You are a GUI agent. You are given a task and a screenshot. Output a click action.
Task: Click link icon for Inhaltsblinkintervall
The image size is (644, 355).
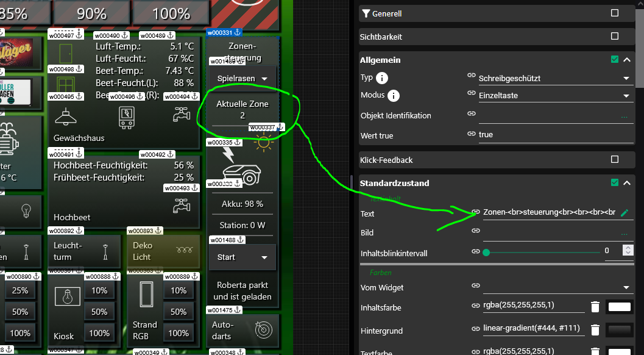pyautogui.click(x=476, y=251)
